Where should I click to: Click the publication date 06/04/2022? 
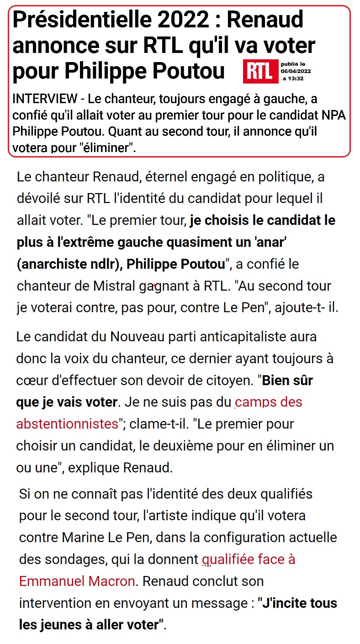pyautogui.click(x=296, y=71)
